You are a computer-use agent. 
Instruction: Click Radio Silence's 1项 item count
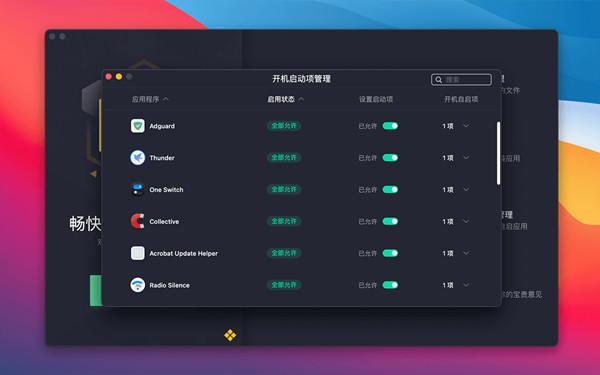point(448,285)
